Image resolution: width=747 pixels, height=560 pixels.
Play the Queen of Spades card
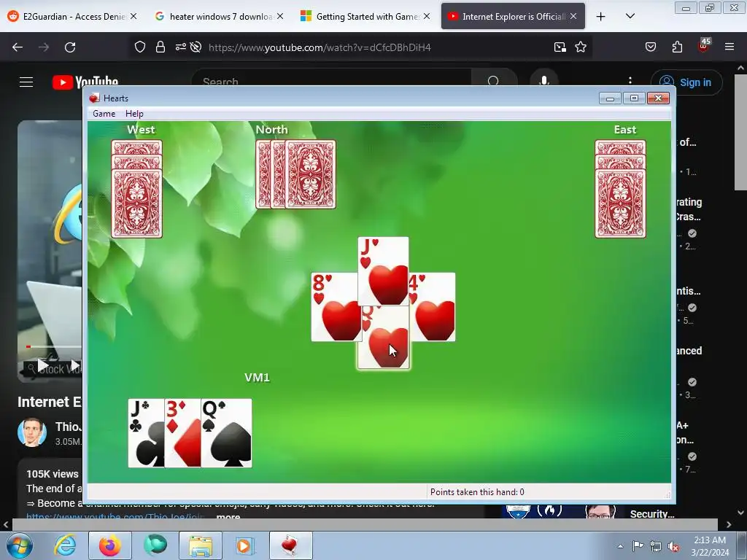[x=226, y=433]
